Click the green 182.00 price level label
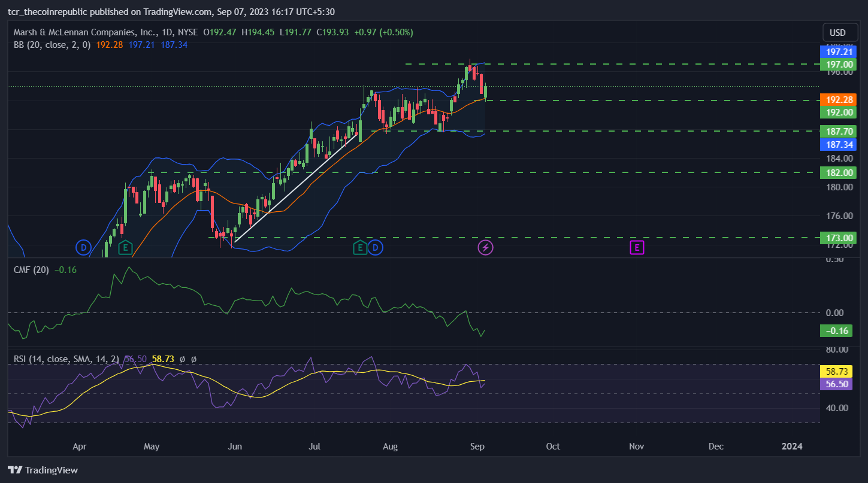Image resolution: width=868 pixels, height=483 pixels. pos(838,172)
